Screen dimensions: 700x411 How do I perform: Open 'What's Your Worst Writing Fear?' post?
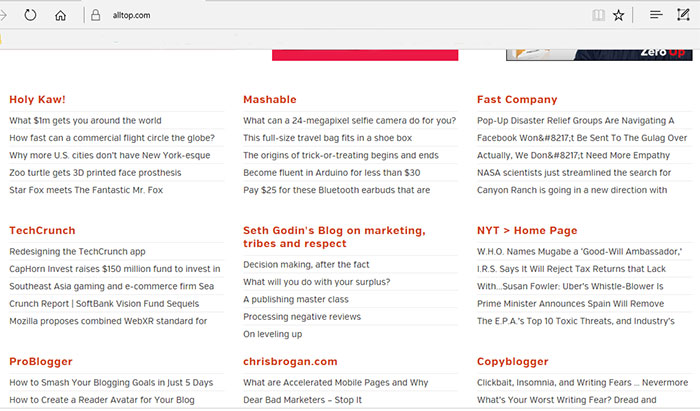567,400
